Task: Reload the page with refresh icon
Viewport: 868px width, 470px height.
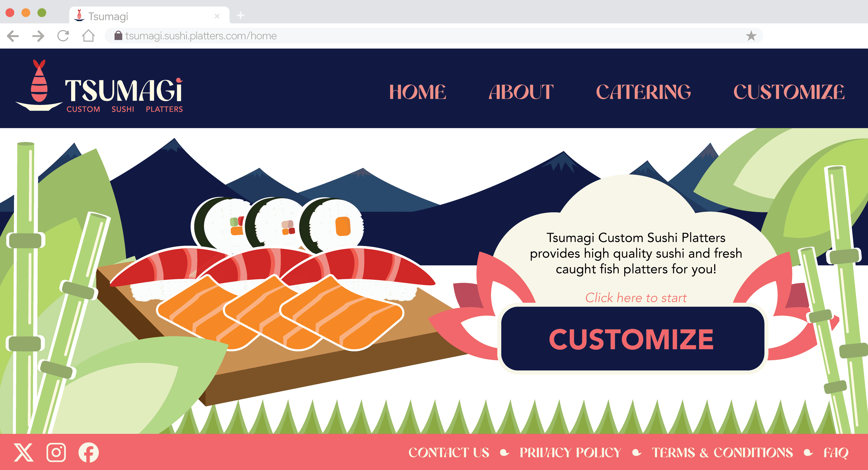Action: (x=63, y=36)
